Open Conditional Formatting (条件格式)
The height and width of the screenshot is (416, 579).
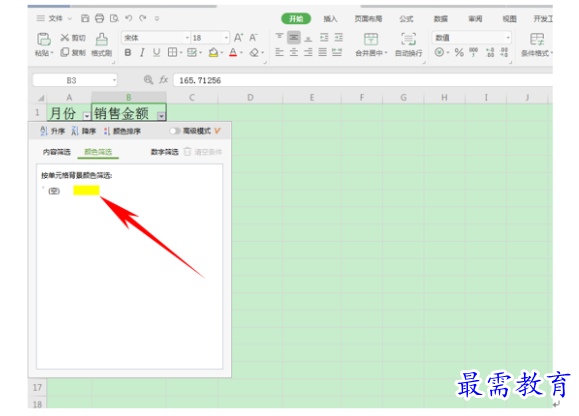(537, 45)
